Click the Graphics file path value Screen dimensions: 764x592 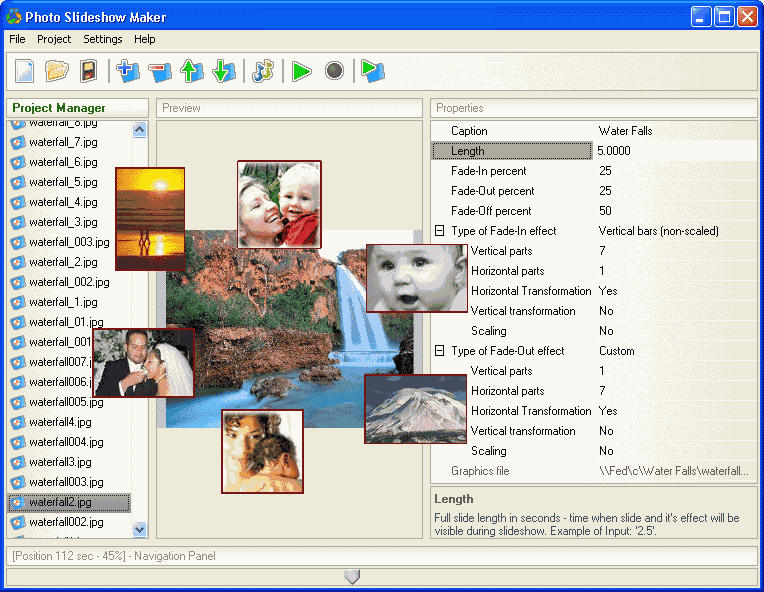tap(674, 471)
